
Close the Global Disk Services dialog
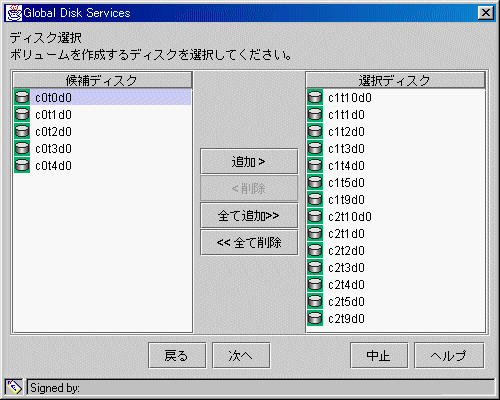(x=486, y=13)
